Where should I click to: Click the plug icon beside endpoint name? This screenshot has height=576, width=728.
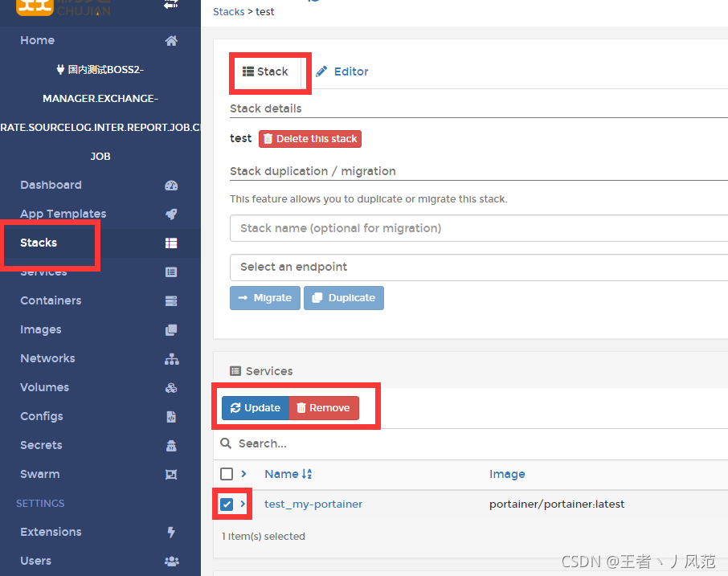pyautogui.click(x=60, y=70)
